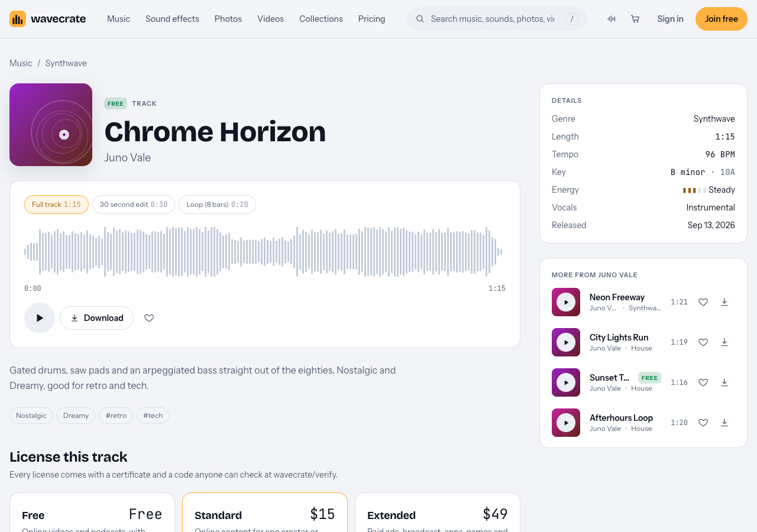The height and width of the screenshot is (532, 757).
Task: Download the Chrome Horizon track
Action: click(96, 318)
